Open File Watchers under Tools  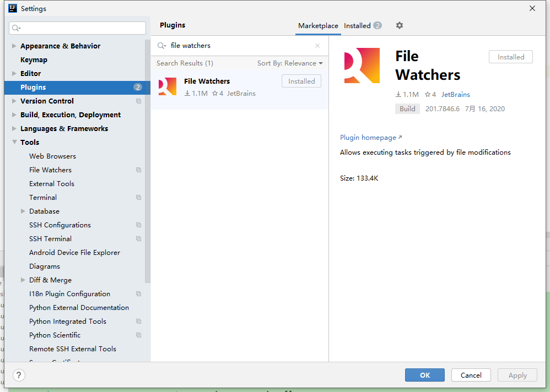pyautogui.click(x=50, y=170)
